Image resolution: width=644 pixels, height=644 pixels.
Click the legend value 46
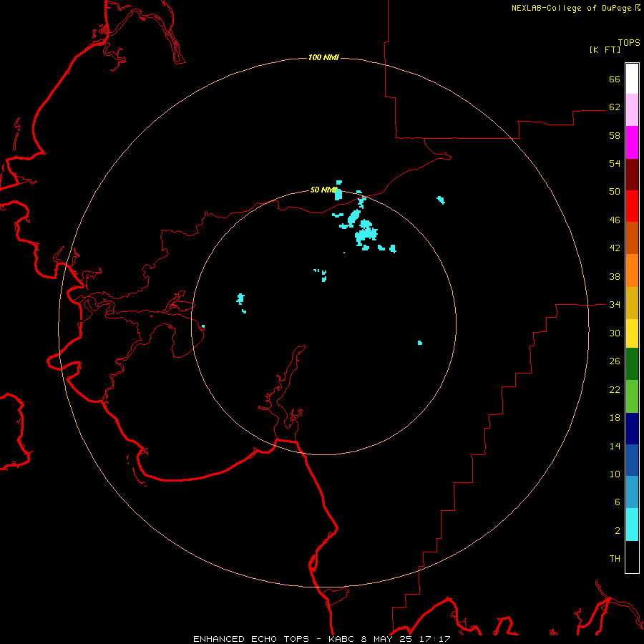[x=615, y=220]
